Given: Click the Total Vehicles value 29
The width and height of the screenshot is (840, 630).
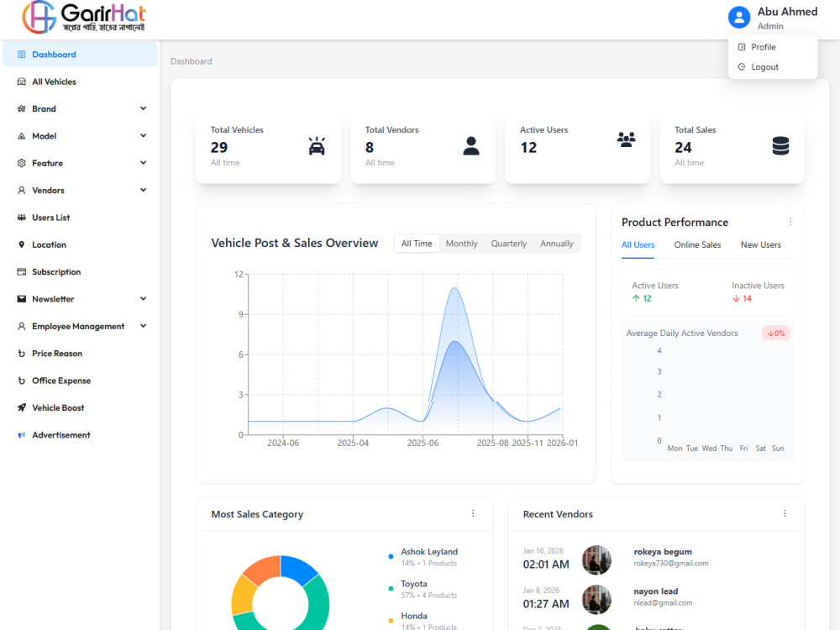Looking at the screenshot, I should 219,147.
